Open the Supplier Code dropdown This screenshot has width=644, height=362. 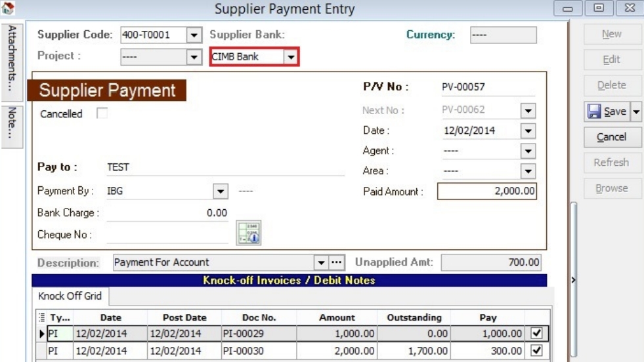coord(194,35)
